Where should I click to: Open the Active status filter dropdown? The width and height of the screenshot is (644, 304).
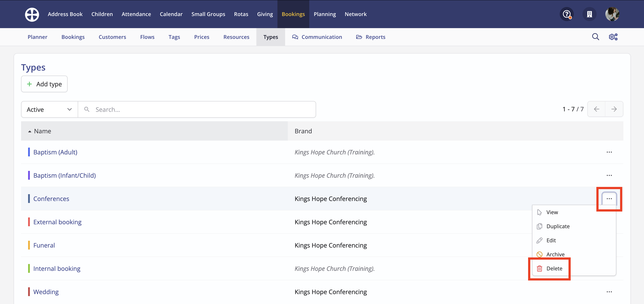(x=49, y=109)
